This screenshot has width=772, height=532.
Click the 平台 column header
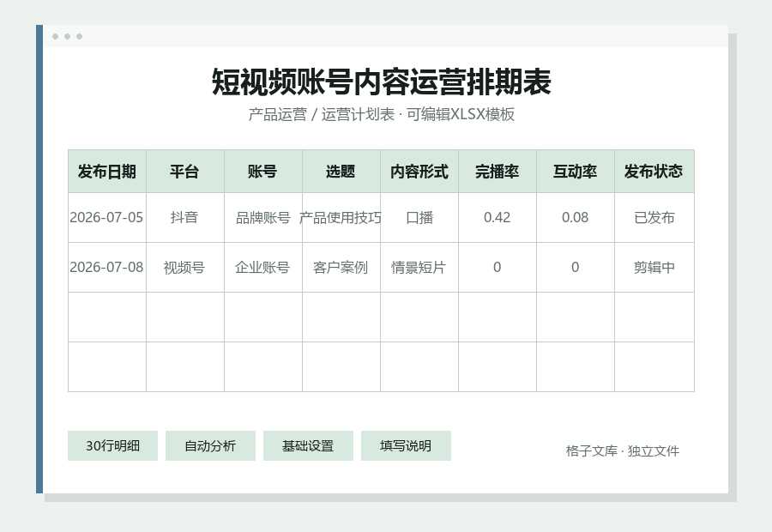tap(185, 172)
